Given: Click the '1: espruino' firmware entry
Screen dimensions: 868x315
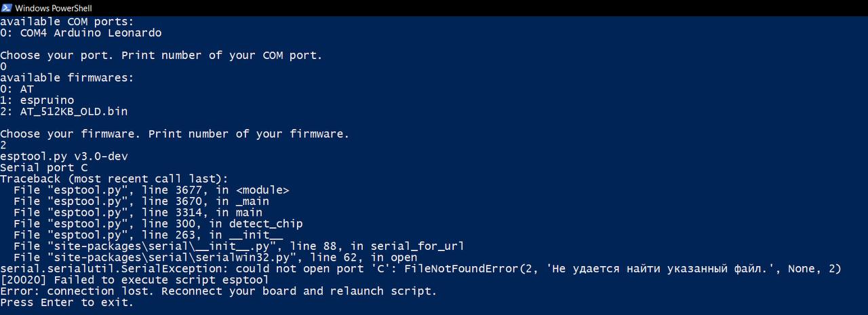Looking at the screenshot, I should click(37, 100).
